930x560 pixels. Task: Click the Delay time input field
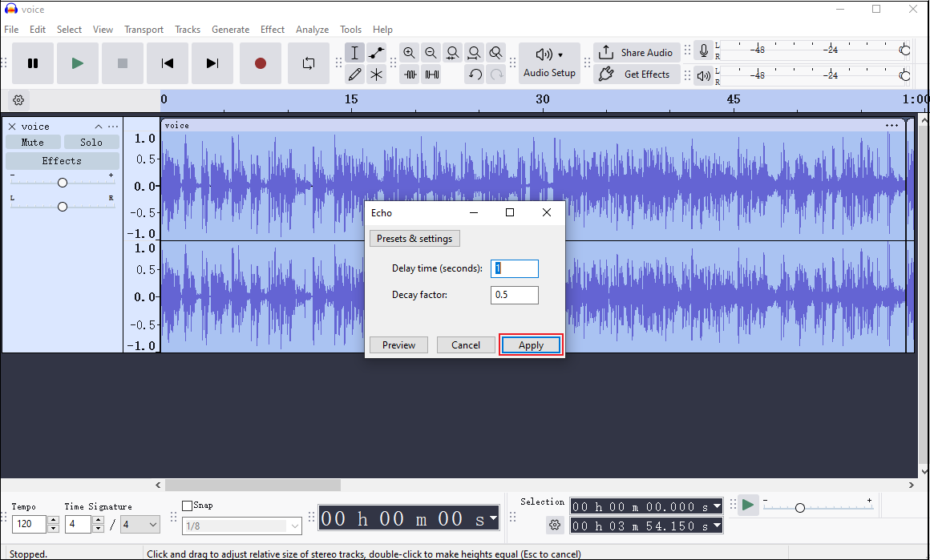coord(514,268)
